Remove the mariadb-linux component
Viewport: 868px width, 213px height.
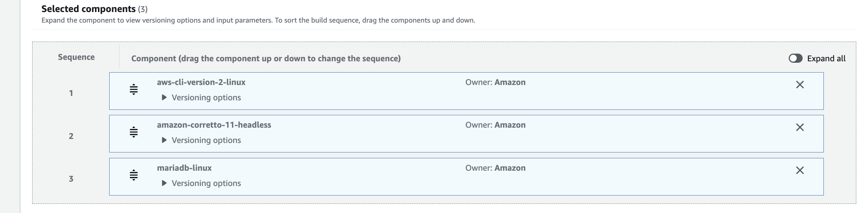(800, 170)
